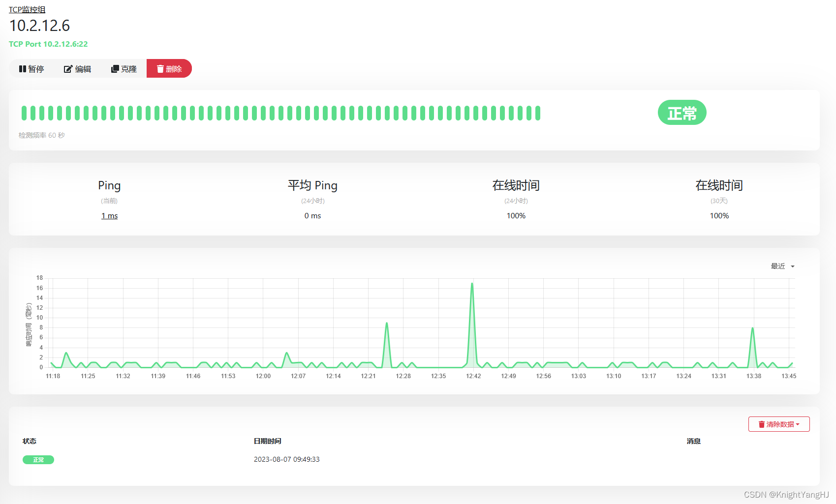
Task: Click the 11:18 x-axis label
Action: [x=53, y=376]
